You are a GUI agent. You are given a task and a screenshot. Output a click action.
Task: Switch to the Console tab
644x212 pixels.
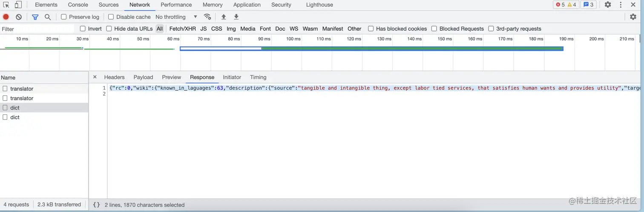click(x=78, y=5)
